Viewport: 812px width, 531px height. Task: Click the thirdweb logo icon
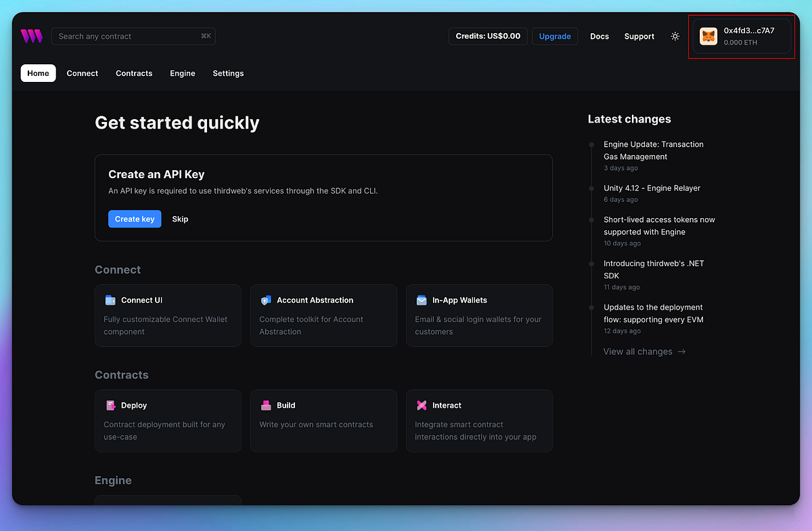[32, 37]
